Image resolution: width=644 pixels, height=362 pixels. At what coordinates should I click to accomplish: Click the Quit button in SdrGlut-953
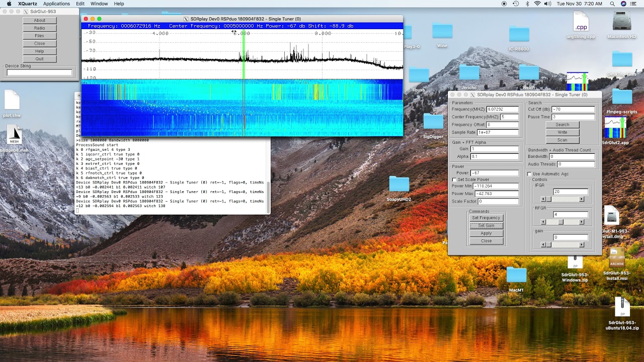(40, 59)
